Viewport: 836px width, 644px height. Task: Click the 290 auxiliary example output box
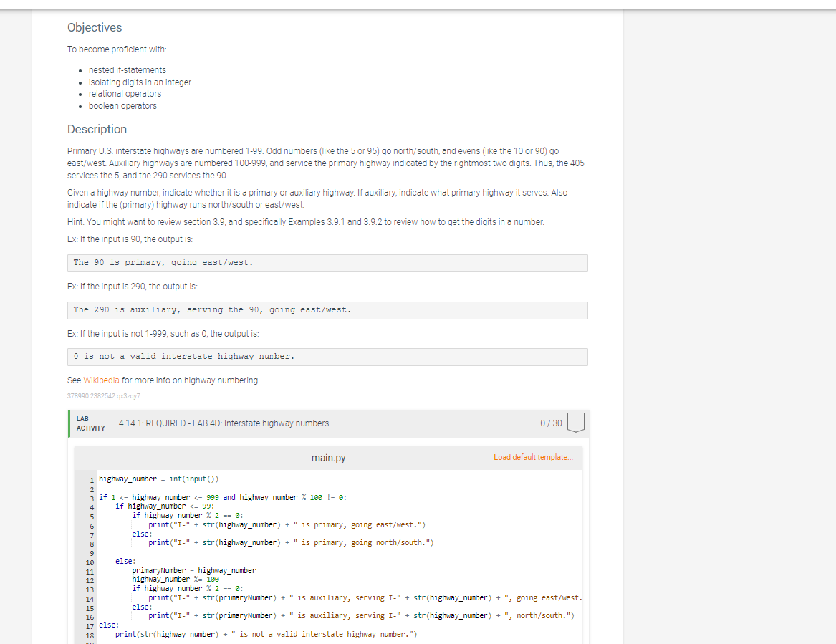327,309
